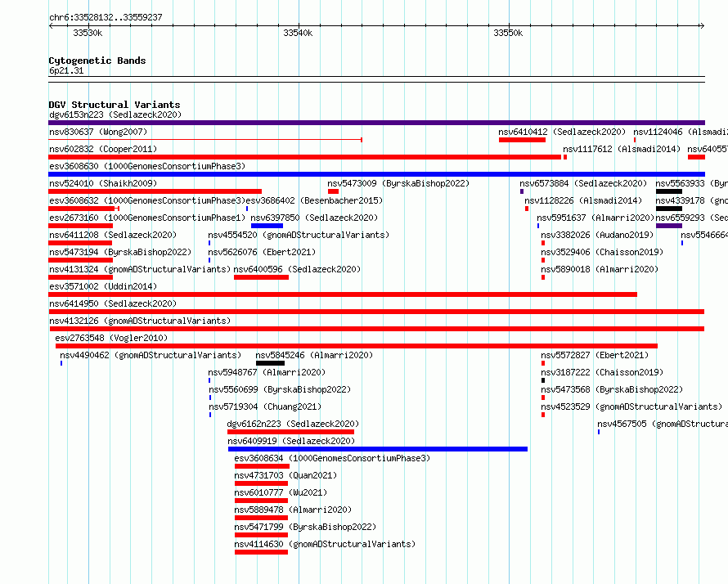The height and width of the screenshot is (584, 728).
Task: Select the blue nsv6409919 variant bar
Action: click(378, 449)
